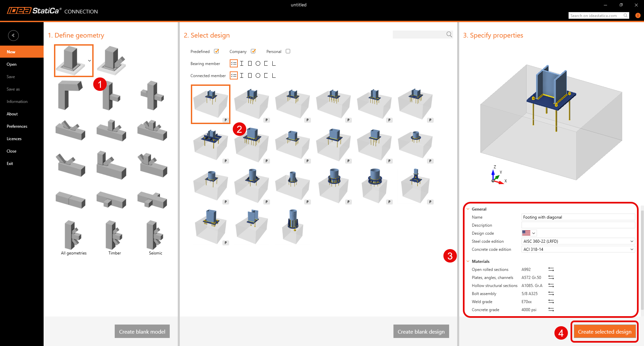Screen dimensions: 644x346
Task: Open the All geometries category
Action: pyautogui.click(x=73, y=238)
